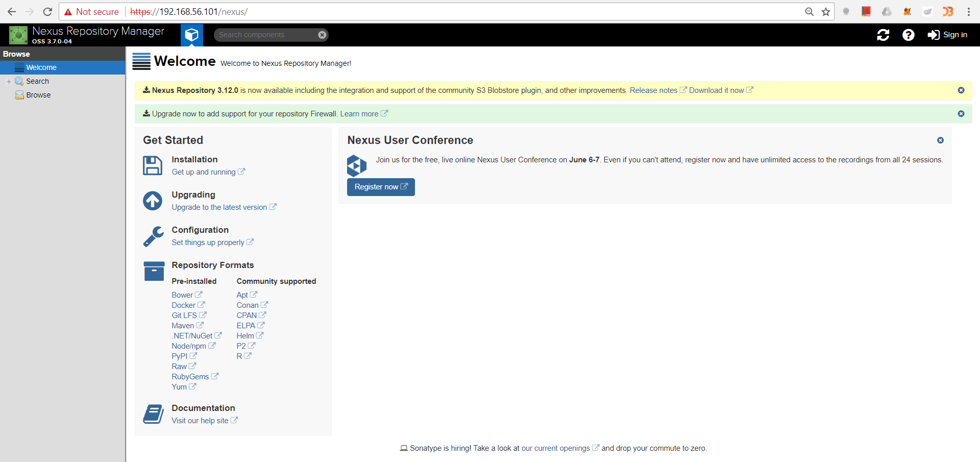
Task: Click the Register now button
Action: pos(381,187)
